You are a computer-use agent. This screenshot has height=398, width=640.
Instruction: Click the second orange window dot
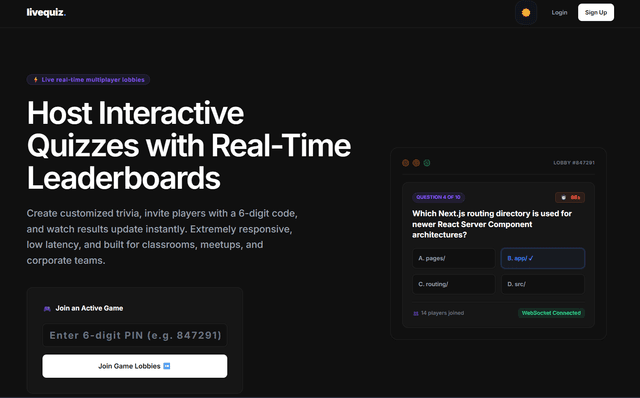point(416,163)
